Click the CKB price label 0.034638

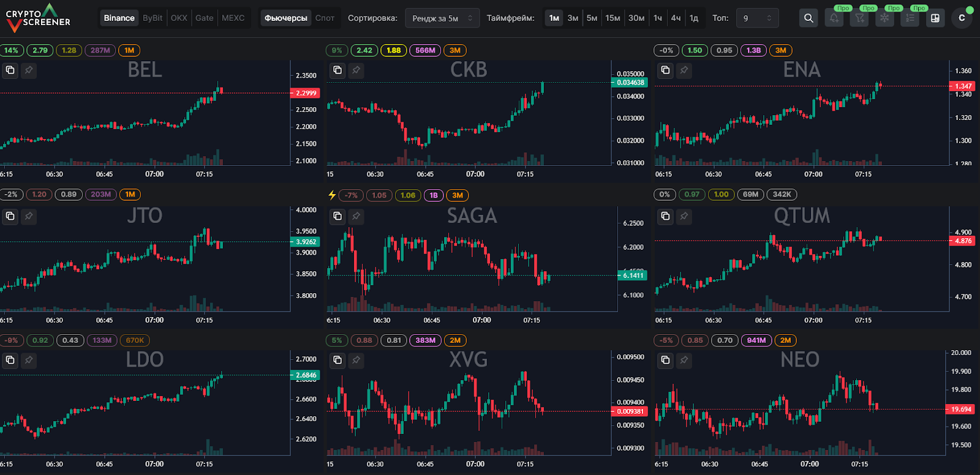(x=630, y=83)
